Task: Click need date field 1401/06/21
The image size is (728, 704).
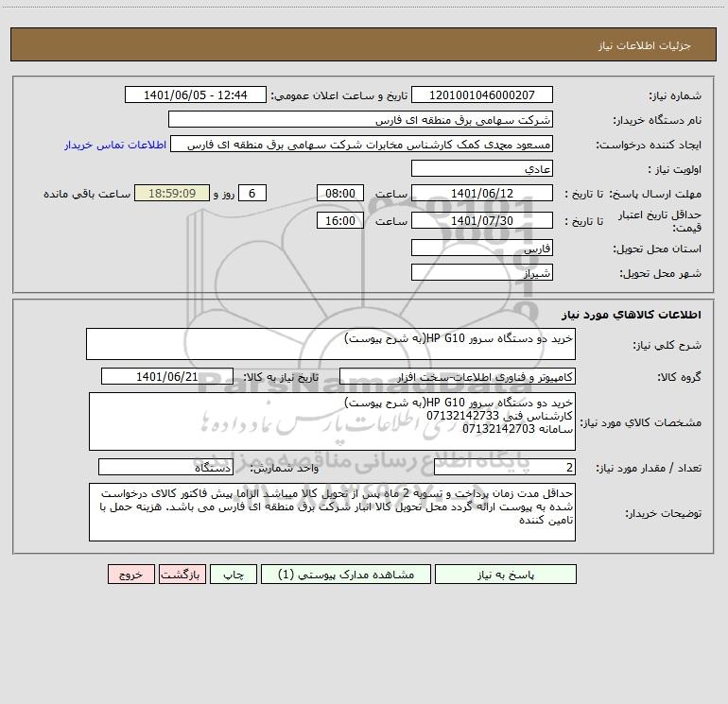Action: (167, 376)
